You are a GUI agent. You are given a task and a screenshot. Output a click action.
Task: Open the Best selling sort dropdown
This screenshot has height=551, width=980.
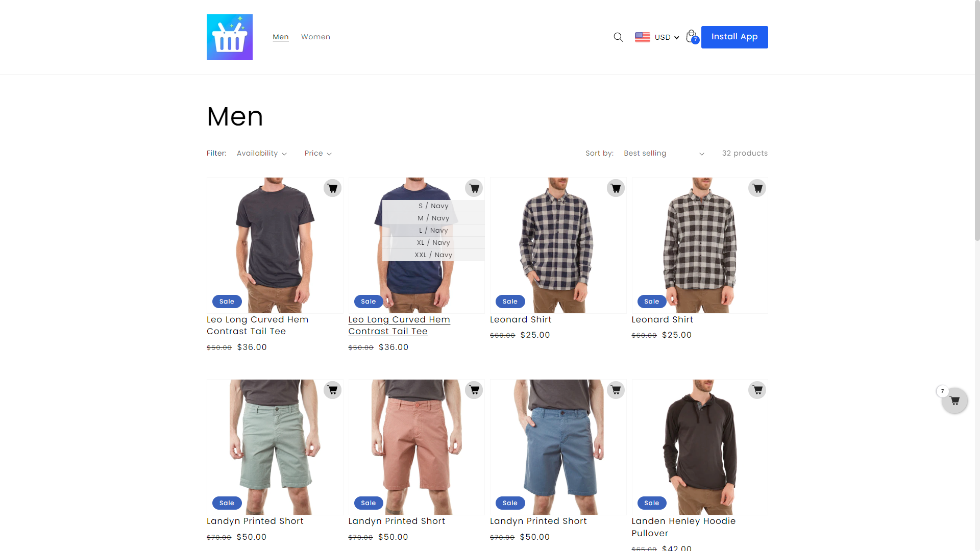coord(664,154)
